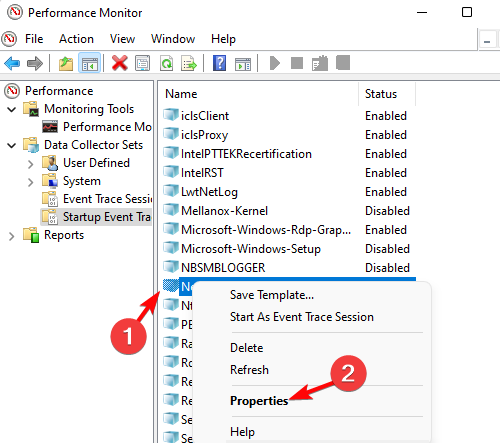Click Disabled status of NBSMBLOGGER

[x=387, y=268]
